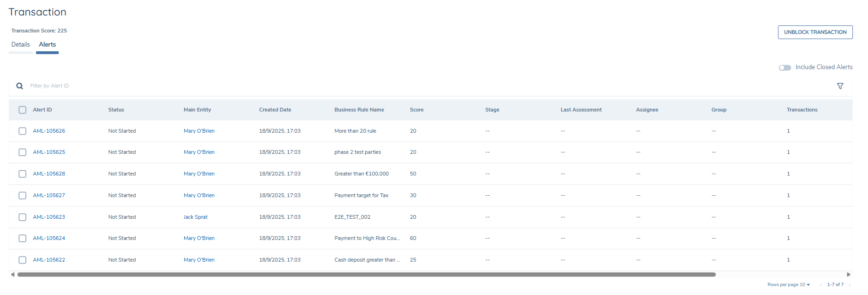Open the column filter funnel icon
The width and height of the screenshot is (868, 295).
[840, 86]
